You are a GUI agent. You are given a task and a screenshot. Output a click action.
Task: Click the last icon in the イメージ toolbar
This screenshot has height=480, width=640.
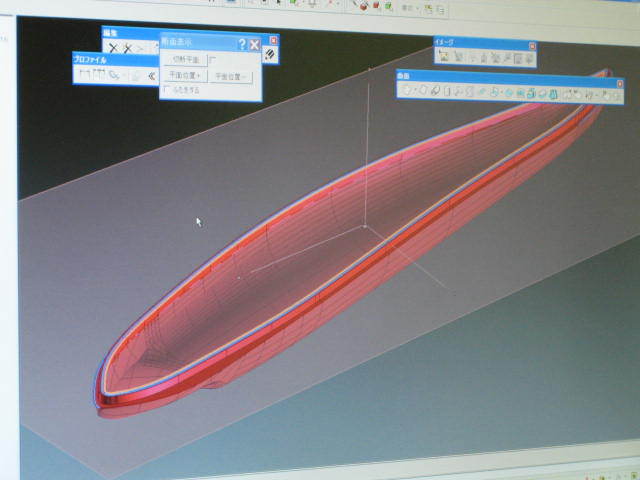pos(529,60)
